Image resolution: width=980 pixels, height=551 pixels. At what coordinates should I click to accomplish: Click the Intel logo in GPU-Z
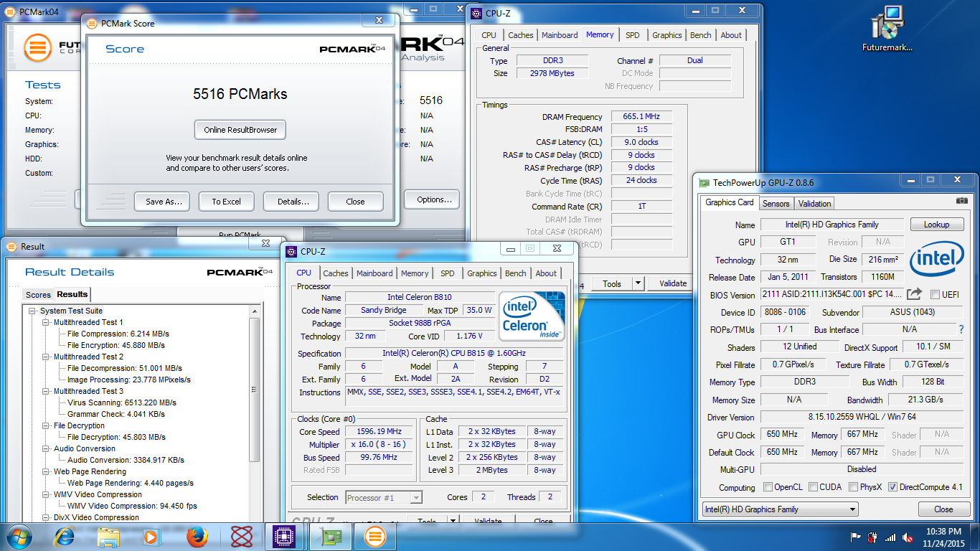coord(937,259)
